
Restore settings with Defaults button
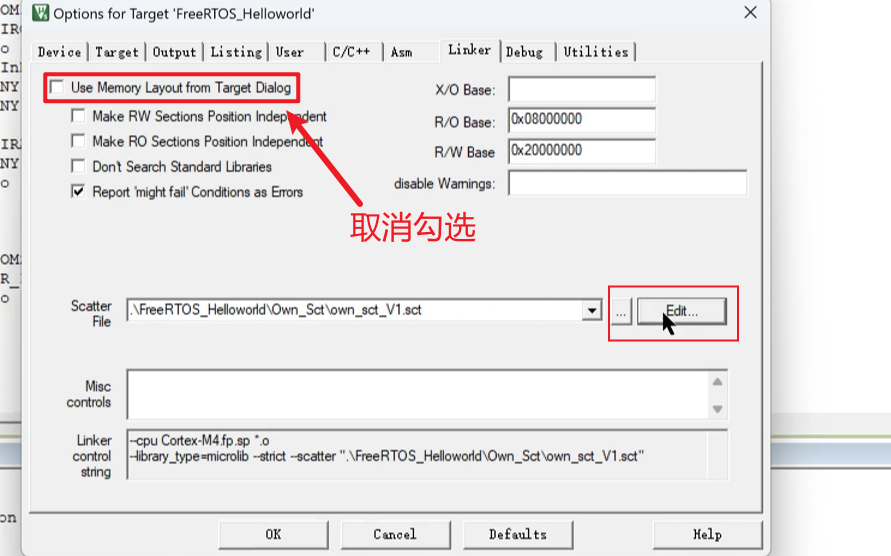pyautogui.click(x=518, y=535)
